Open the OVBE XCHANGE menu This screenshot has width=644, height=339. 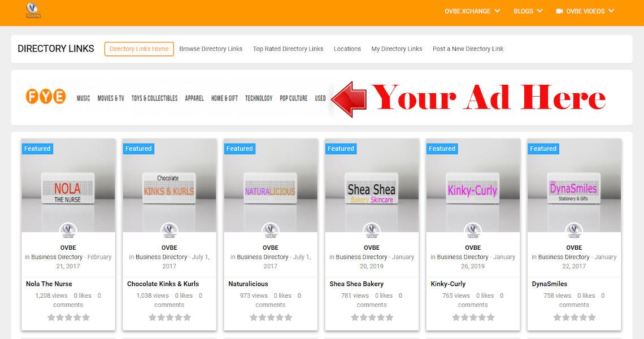(x=467, y=11)
